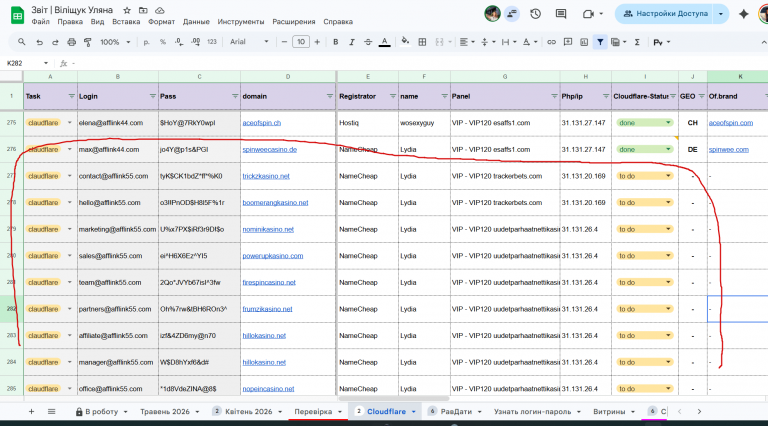Insert a chart from toolbar

584,42
